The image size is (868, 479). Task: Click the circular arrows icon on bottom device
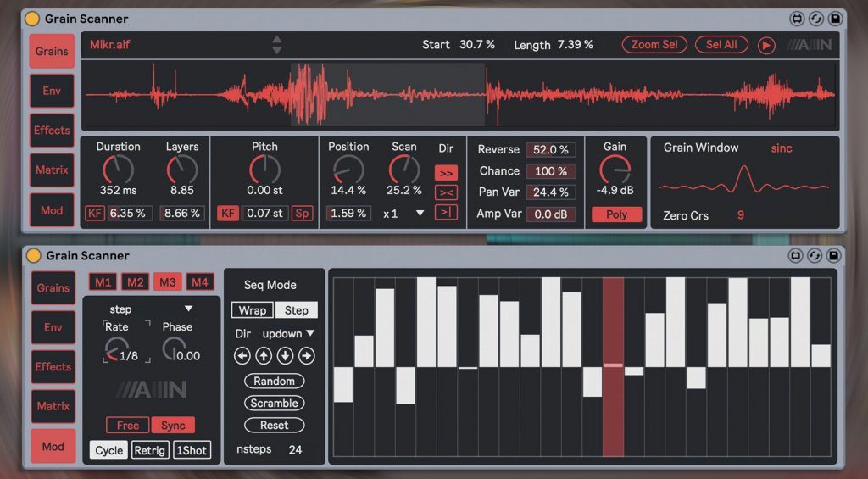point(815,255)
